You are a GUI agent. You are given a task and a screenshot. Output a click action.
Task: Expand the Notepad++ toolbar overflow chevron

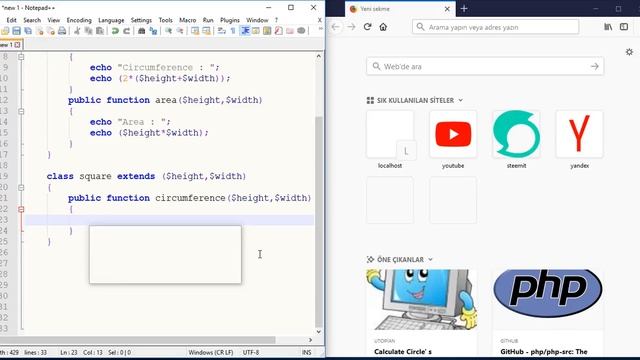(320, 29)
